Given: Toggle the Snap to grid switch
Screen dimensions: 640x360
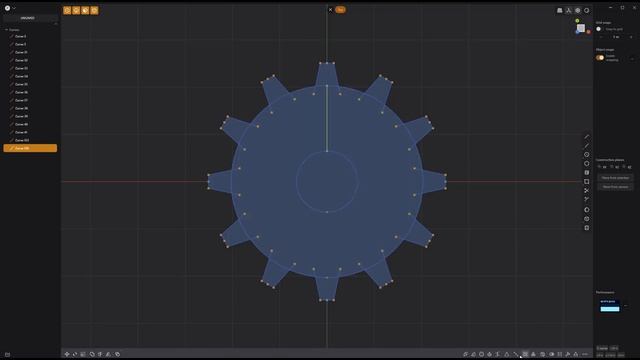Looking at the screenshot, I should (599, 29).
